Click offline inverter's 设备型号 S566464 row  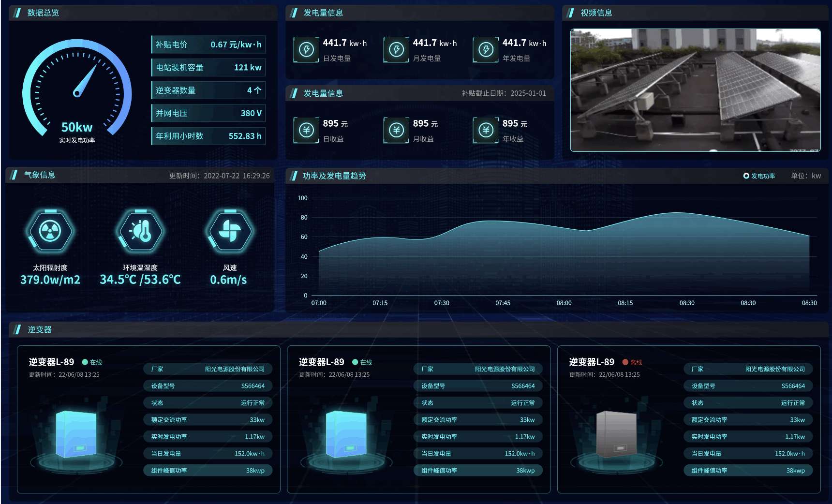click(x=748, y=386)
